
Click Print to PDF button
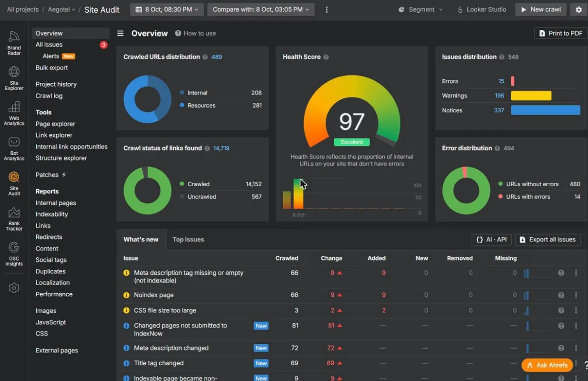click(561, 33)
